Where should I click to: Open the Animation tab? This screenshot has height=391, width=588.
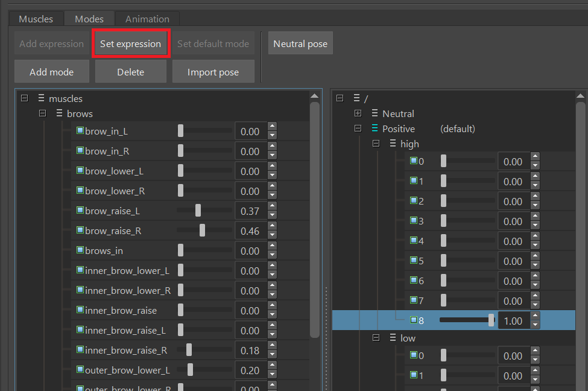click(147, 19)
